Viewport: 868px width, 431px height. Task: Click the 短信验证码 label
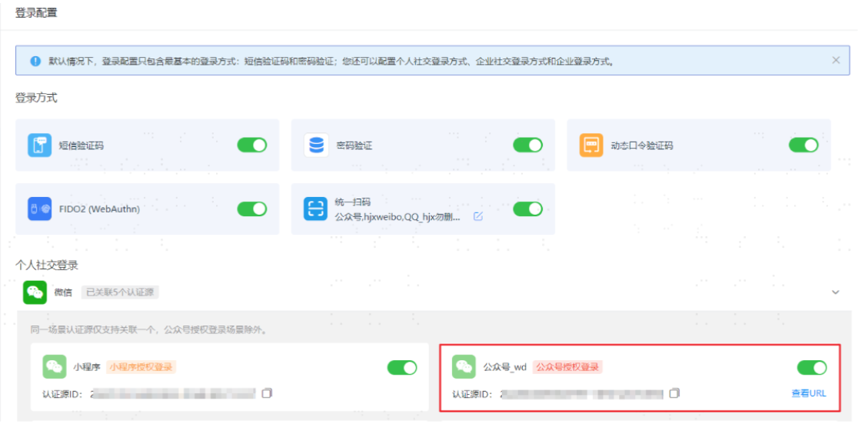click(x=81, y=146)
